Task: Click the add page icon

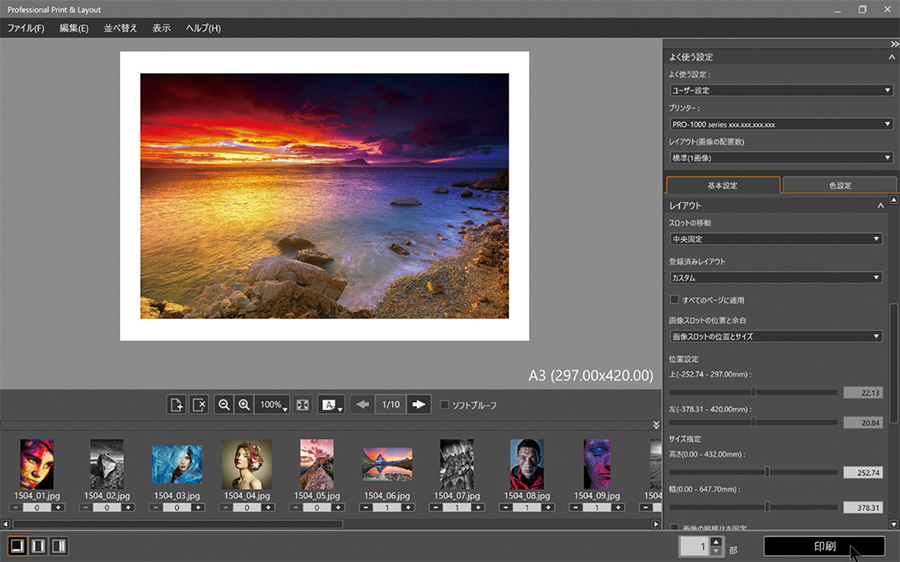Action: coord(176,405)
